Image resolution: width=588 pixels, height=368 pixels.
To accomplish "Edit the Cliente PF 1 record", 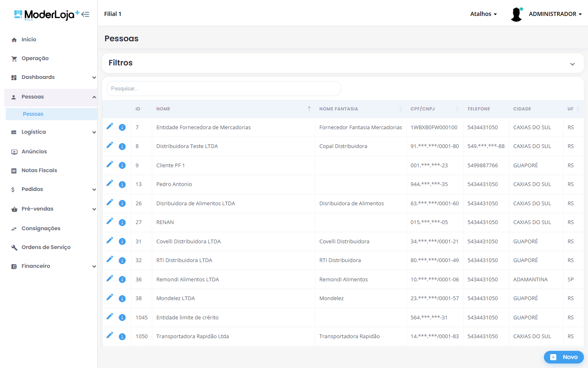I will point(110,164).
